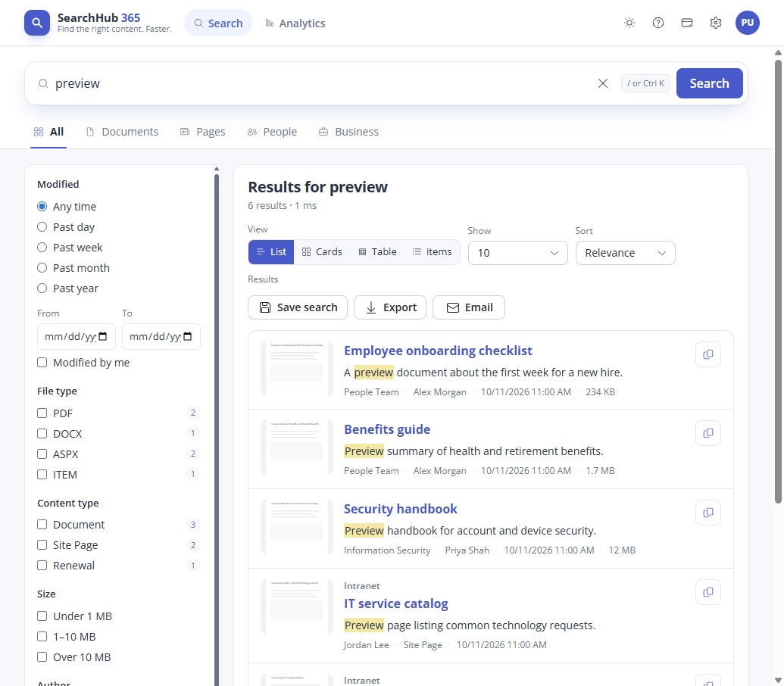Open the Employee onboarding checklist link
This screenshot has width=784, height=686.
click(x=438, y=351)
